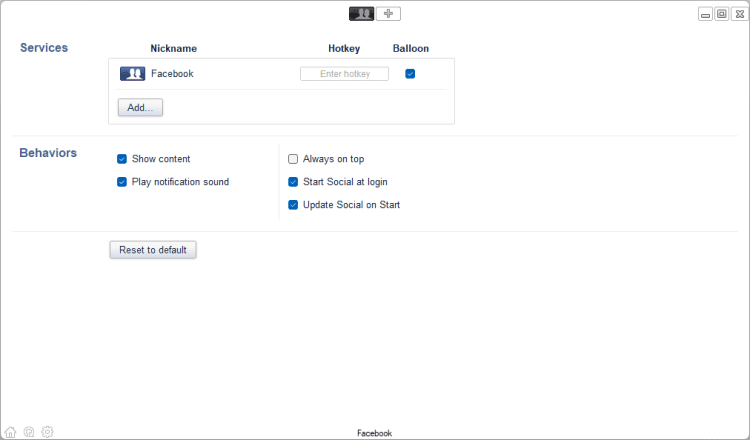
Task: Click the Facebook service icon in list
Action: pyautogui.click(x=132, y=74)
